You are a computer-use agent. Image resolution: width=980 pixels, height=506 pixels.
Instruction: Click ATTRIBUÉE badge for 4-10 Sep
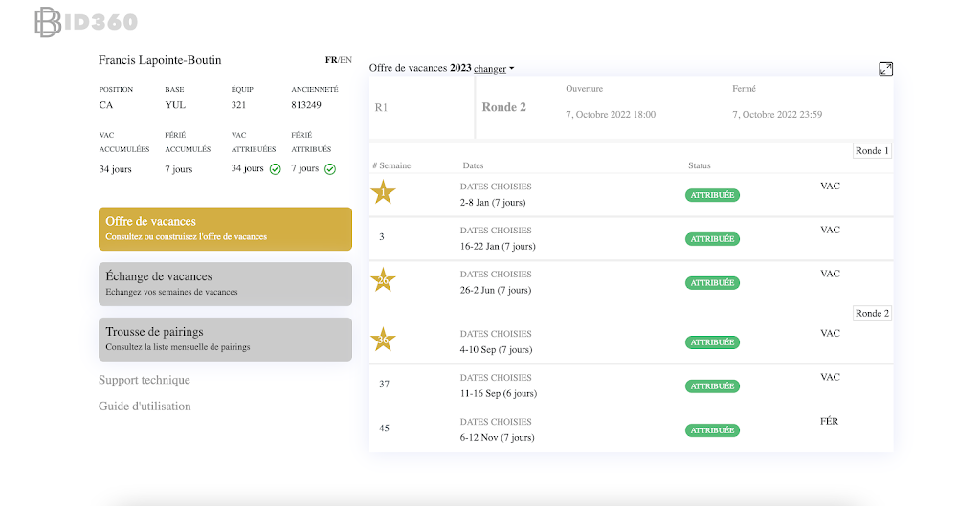[712, 342]
